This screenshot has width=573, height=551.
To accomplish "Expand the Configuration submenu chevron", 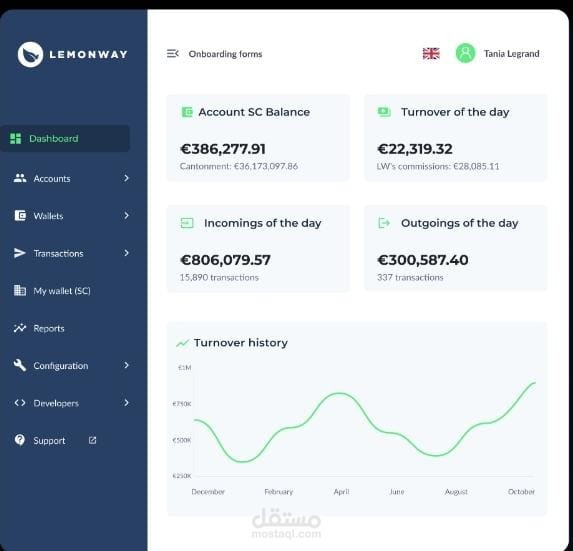I will 126,365.
